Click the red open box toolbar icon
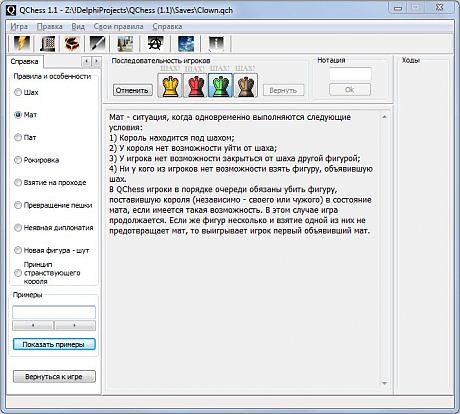 [73, 44]
